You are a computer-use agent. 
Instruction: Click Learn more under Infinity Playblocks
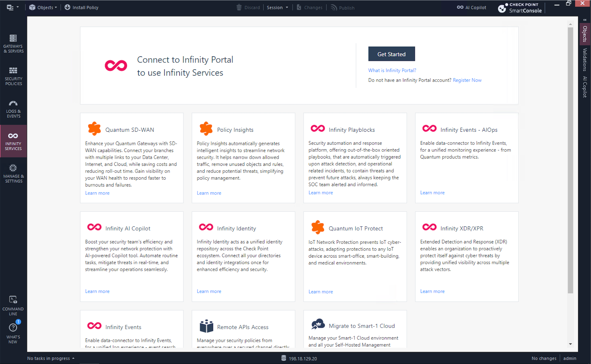pos(320,193)
